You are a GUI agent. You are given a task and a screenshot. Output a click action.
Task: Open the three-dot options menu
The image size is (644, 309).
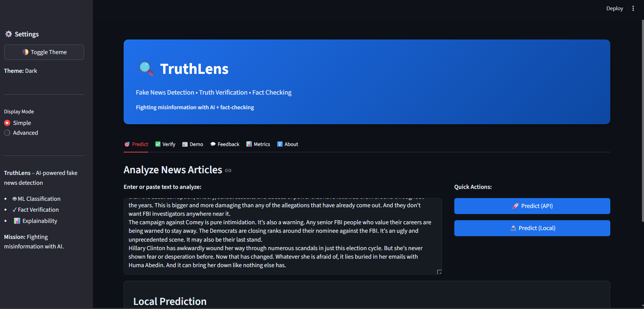tap(633, 8)
